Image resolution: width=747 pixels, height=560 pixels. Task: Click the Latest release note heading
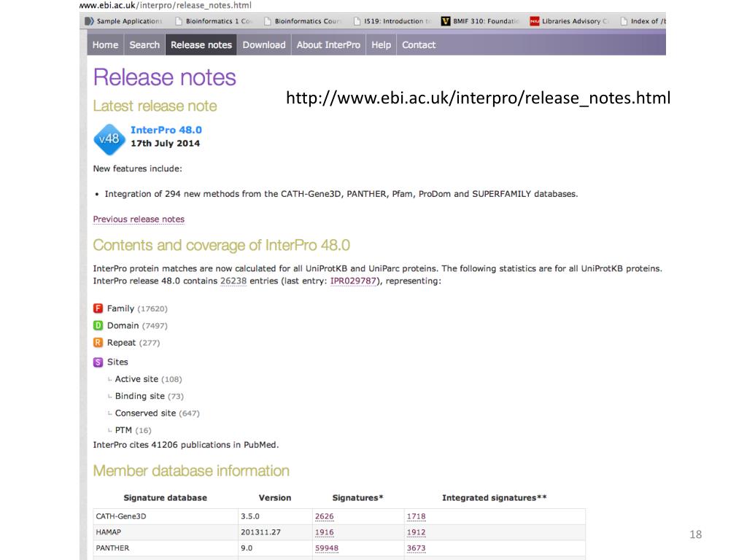[155, 106]
